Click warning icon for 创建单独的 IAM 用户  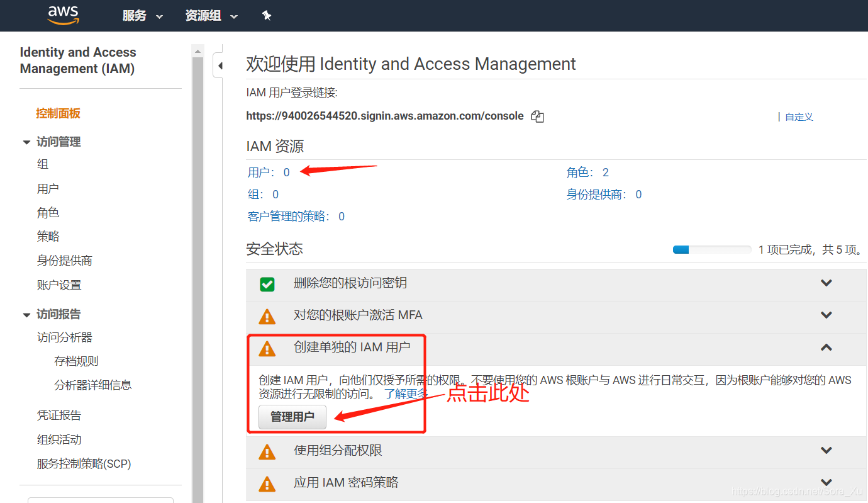(x=267, y=348)
